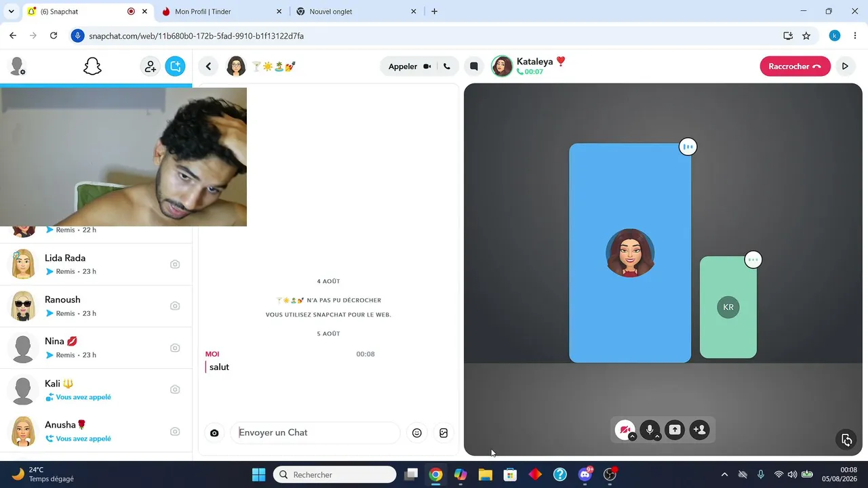Open the sticker/media gallery icon
This screenshot has height=488, width=868.
[443, 433]
